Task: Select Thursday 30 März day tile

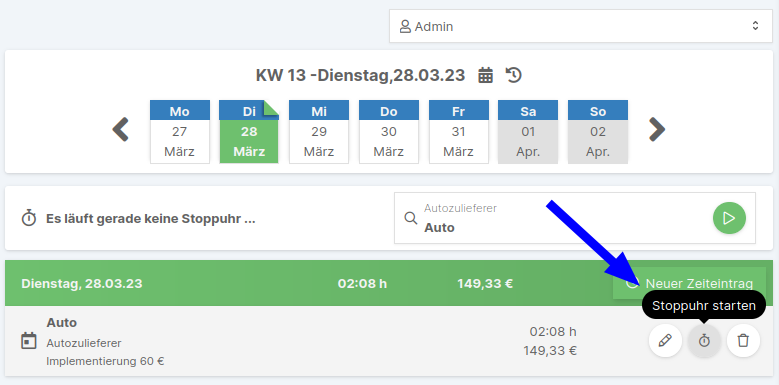Action: 389,132
